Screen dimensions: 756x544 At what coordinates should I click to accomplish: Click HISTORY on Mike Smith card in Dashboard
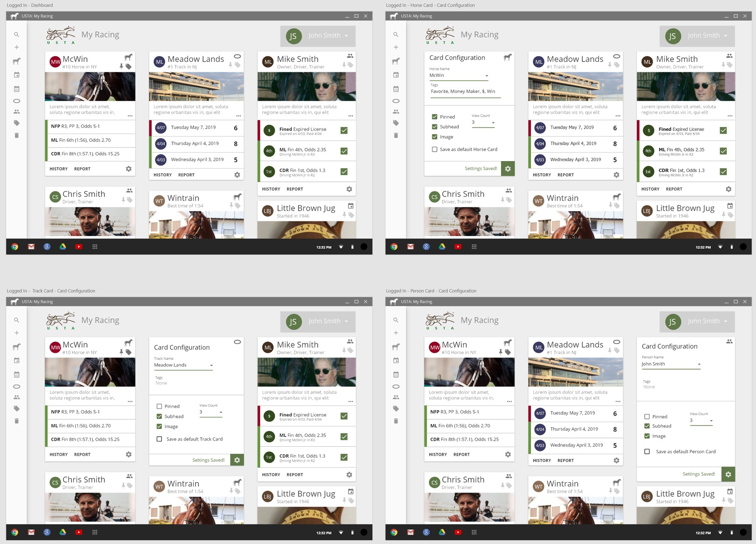tap(271, 189)
